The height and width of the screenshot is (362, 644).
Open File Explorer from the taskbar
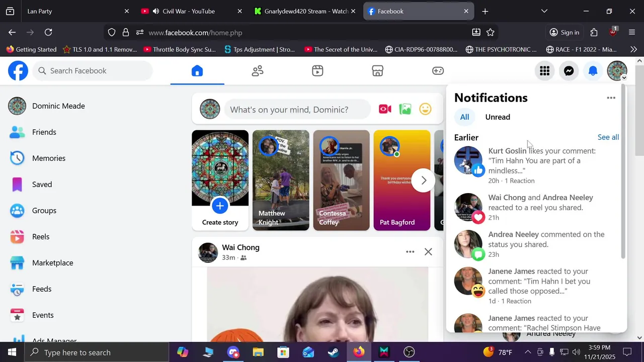pos(258,352)
